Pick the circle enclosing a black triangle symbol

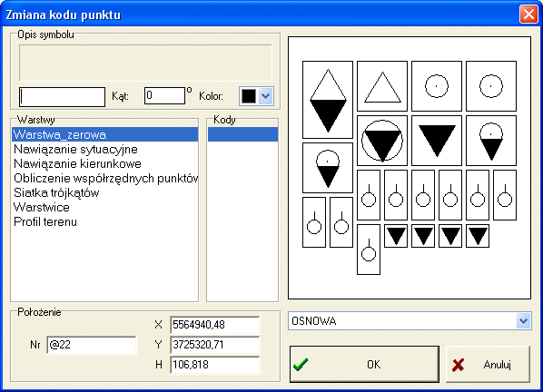pos(382,141)
